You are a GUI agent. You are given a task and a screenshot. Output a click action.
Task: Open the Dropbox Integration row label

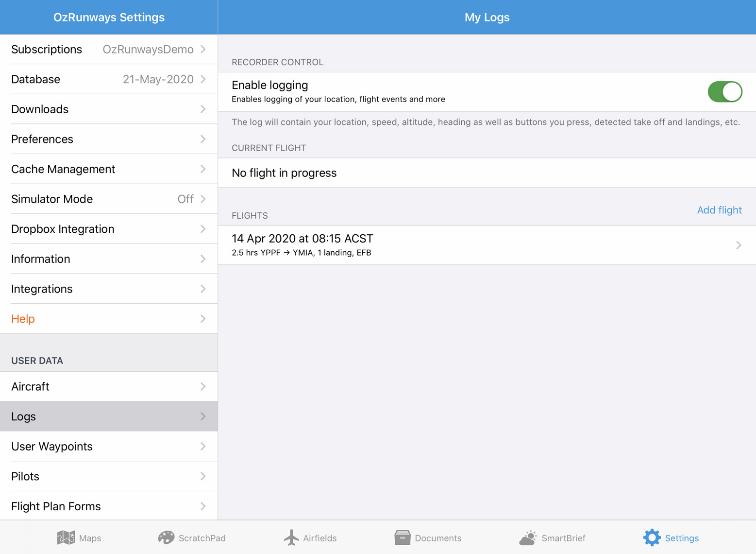point(63,229)
